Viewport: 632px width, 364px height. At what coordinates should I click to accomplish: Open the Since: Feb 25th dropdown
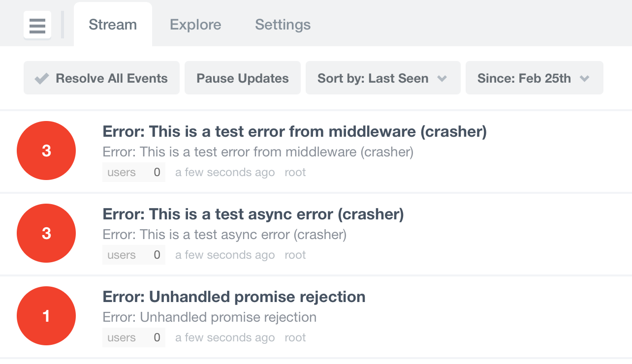pyautogui.click(x=535, y=78)
